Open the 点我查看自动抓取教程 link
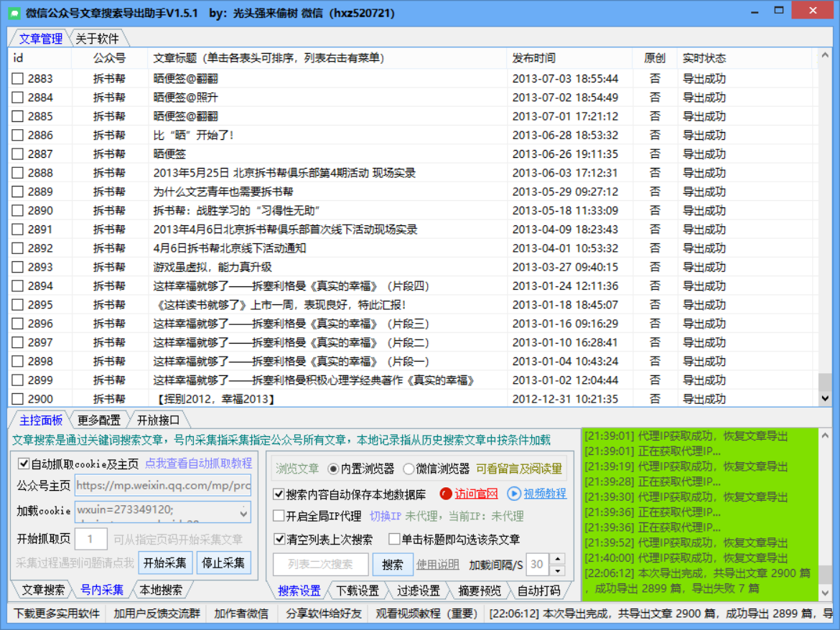This screenshot has width=840, height=630. click(x=198, y=463)
